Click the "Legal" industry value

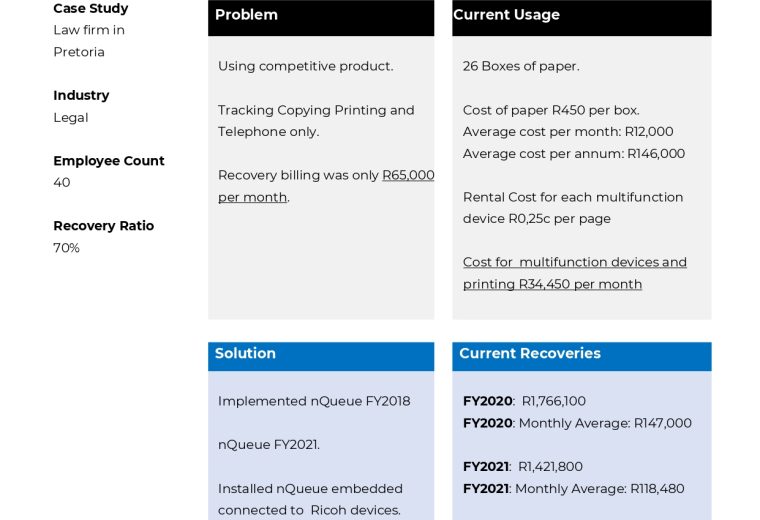(x=71, y=118)
